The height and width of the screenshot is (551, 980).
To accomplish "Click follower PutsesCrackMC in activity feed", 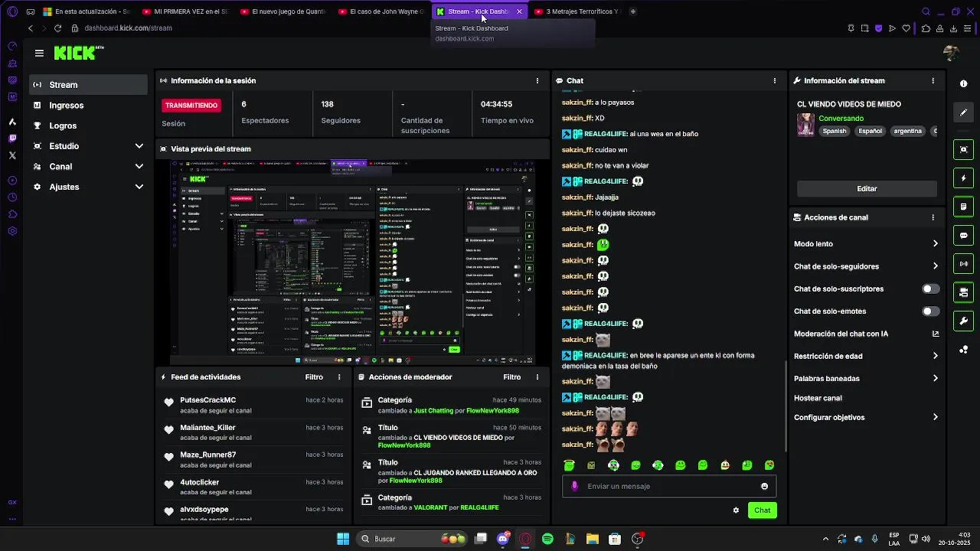I will 207,400.
